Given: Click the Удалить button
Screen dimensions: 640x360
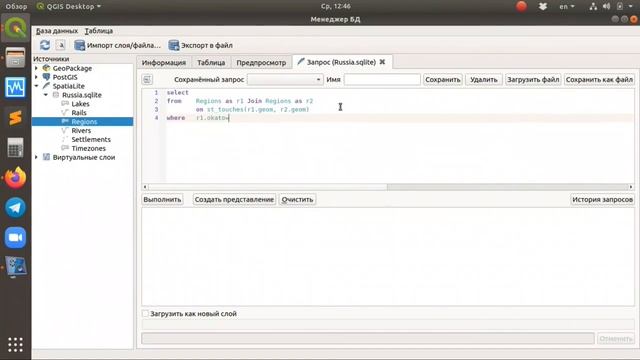Looking at the screenshot, I should 484,80.
